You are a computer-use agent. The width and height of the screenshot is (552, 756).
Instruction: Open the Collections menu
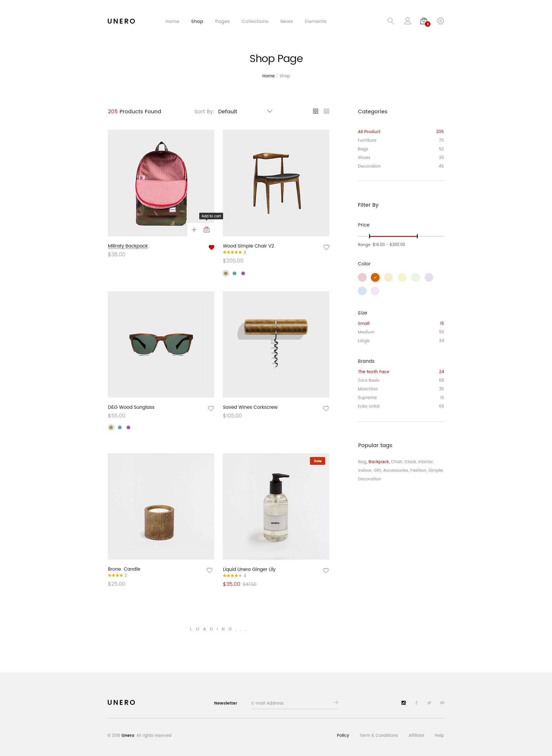tap(255, 21)
